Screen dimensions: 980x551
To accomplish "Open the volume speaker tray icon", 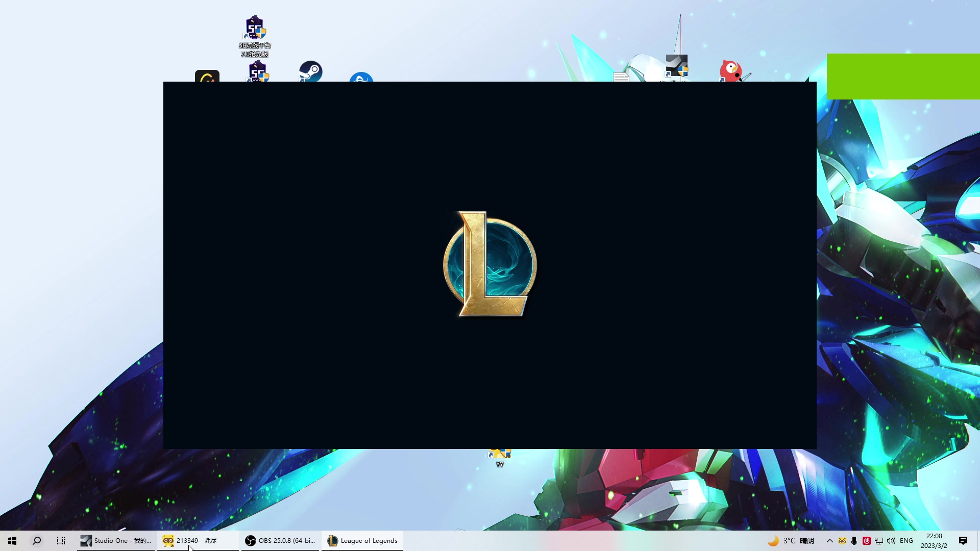I will click(x=891, y=541).
